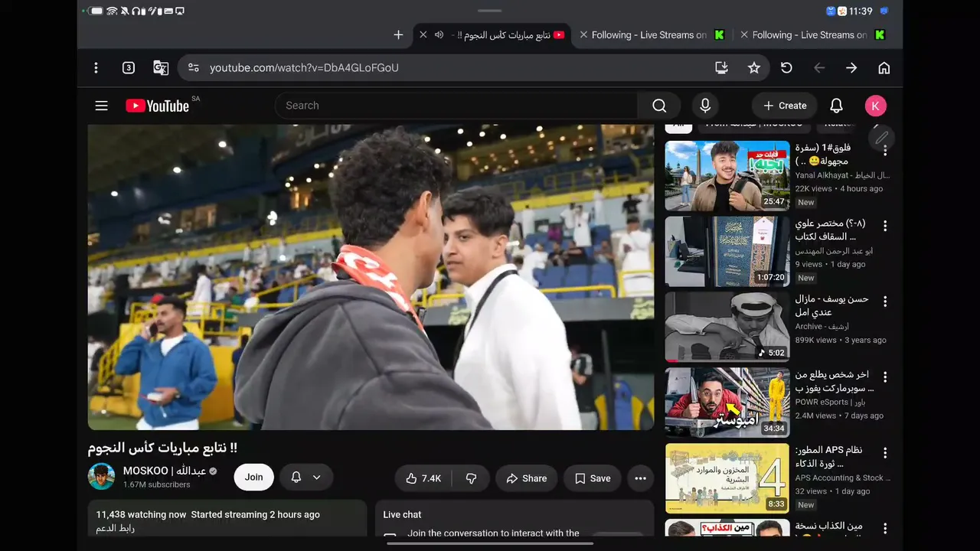The image size is (980, 551).
Task: Open YouTube notifications bell in header
Action: click(x=836, y=106)
